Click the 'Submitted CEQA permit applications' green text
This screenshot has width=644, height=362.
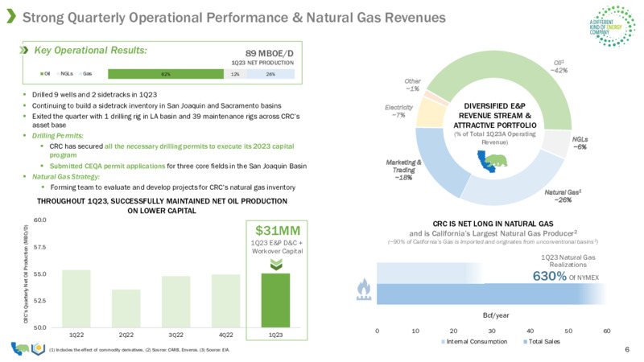(107, 167)
